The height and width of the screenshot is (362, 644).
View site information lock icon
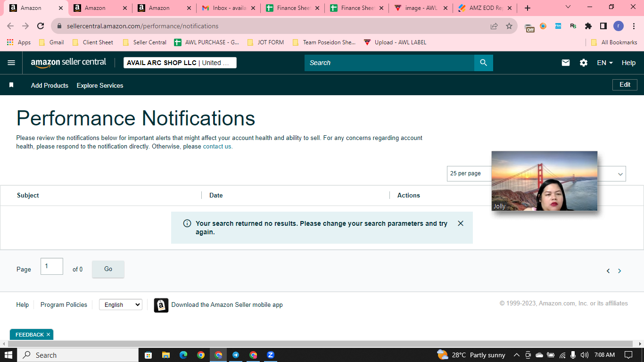(x=59, y=26)
